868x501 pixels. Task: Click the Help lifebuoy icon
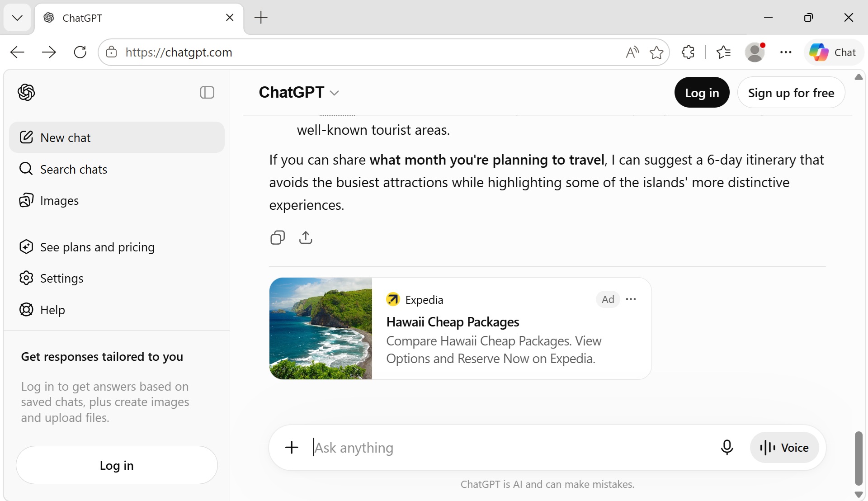point(26,309)
